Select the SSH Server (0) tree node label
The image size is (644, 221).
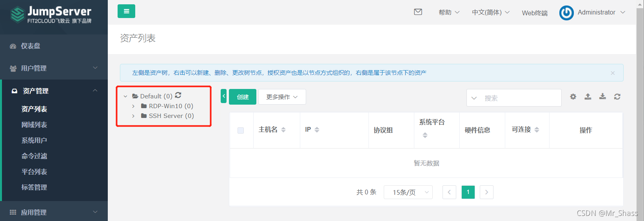[171, 116]
